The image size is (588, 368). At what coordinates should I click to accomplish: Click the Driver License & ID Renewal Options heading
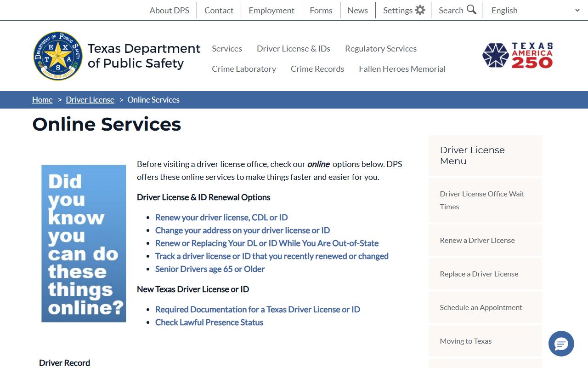point(204,197)
